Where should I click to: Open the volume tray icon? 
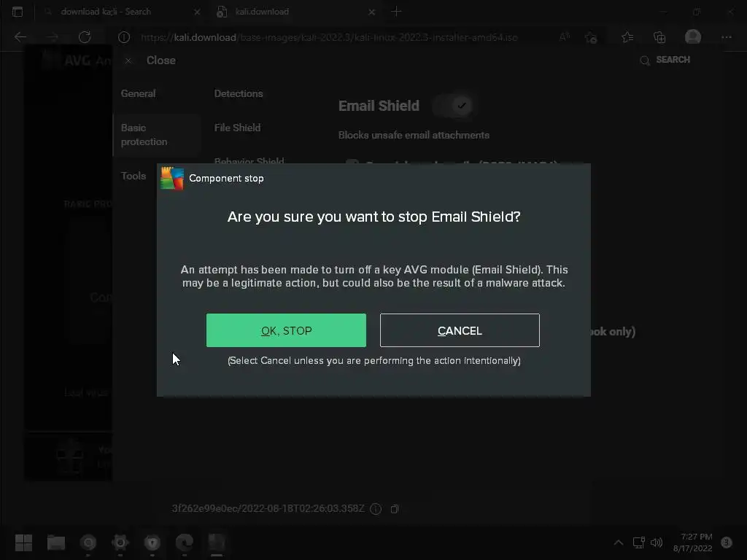657,542
